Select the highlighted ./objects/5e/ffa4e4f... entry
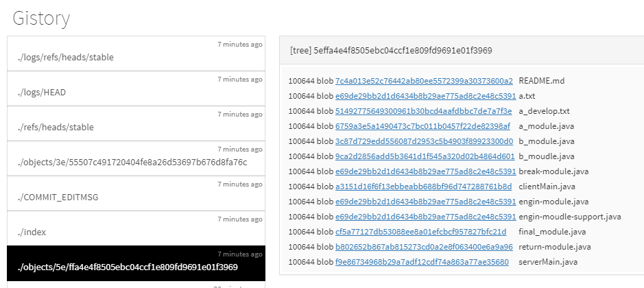644x288 pixels. tap(136, 263)
